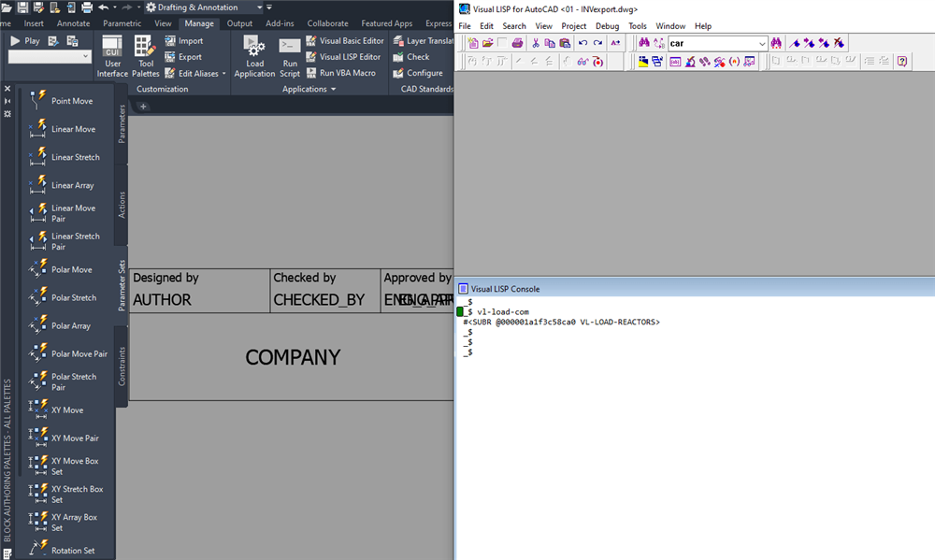This screenshot has height=560, width=935.
Task: Click the Plot printer icon in AutoCAD toolbar
Action: coord(86,7)
